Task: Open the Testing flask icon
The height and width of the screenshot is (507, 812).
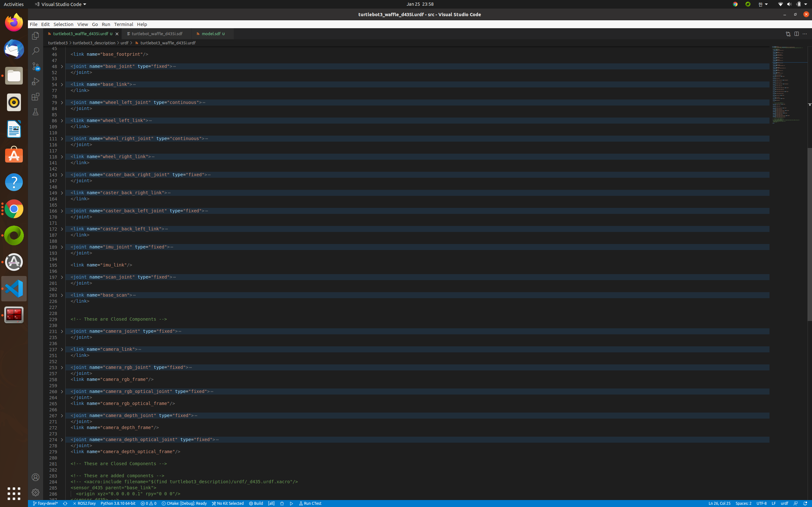Action: click(35, 112)
